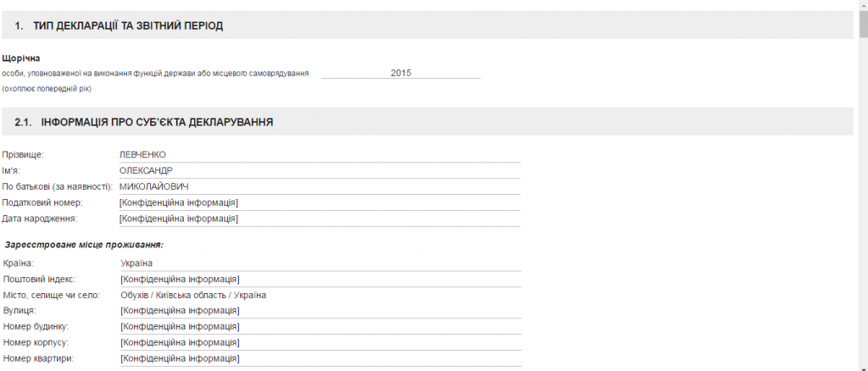Click the scrollbar up arrow
The width and height of the screenshot is (868, 371).
(863, 4)
